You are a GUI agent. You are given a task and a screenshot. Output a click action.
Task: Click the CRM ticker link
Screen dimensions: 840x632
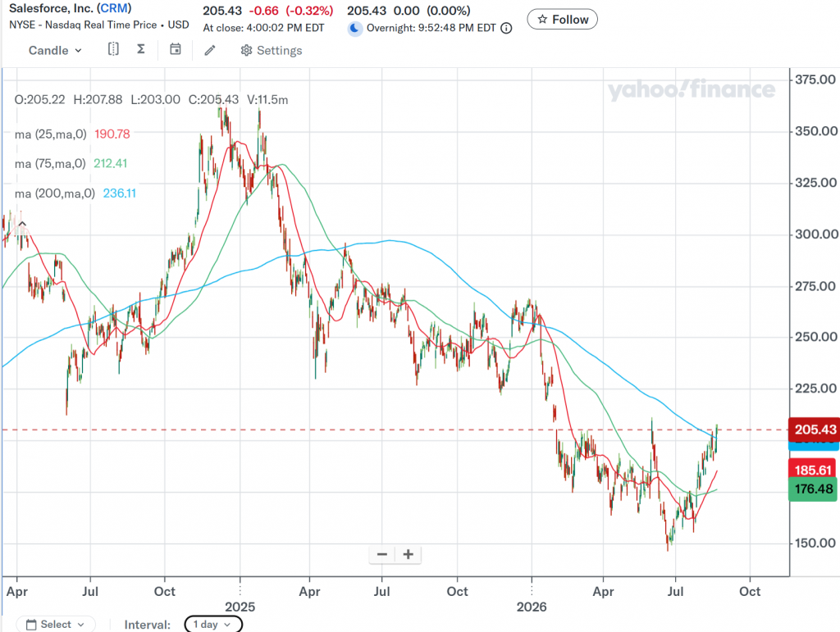[x=114, y=8]
